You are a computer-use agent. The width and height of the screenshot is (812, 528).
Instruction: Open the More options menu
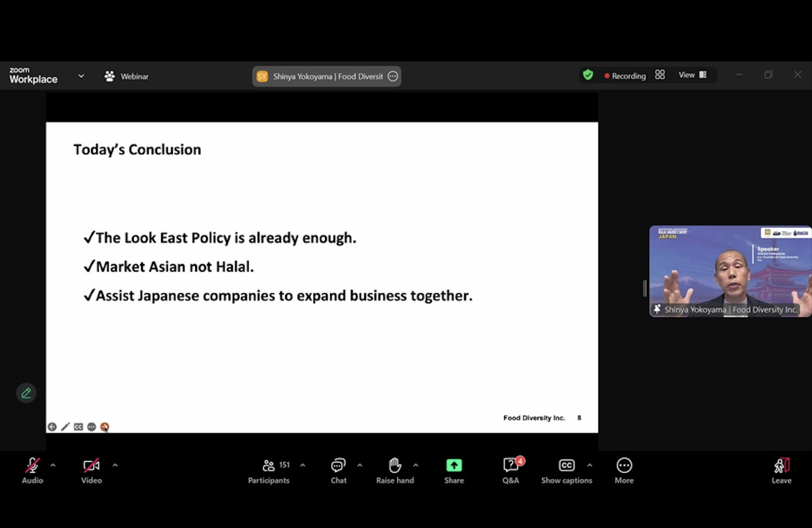[624, 470]
